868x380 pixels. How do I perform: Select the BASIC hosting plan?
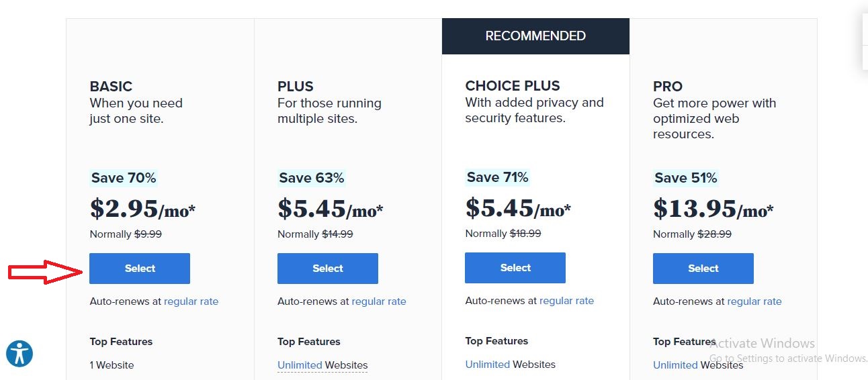pos(140,269)
